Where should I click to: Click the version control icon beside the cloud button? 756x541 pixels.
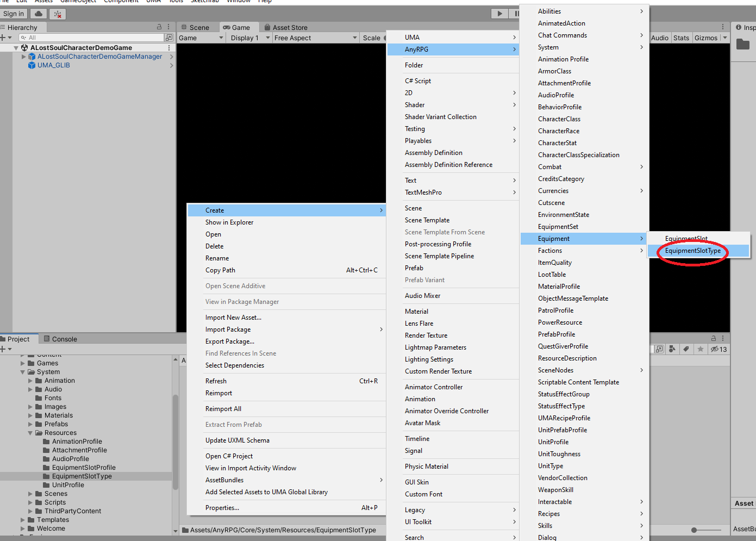click(58, 14)
